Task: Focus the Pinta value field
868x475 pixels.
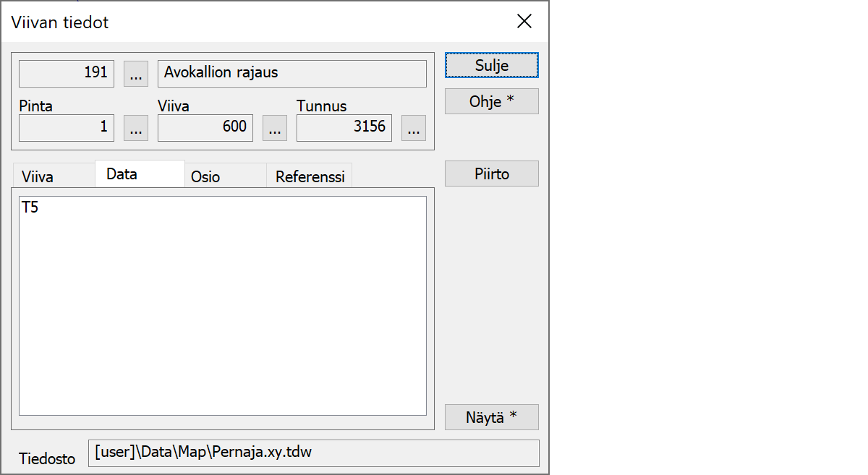Action: pyautogui.click(x=67, y=128)
